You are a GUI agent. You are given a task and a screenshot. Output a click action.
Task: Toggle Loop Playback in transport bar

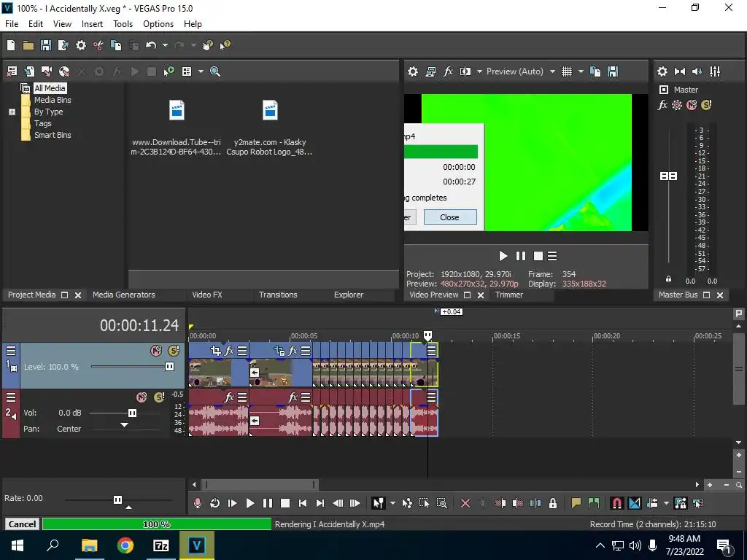click(214, 503)
